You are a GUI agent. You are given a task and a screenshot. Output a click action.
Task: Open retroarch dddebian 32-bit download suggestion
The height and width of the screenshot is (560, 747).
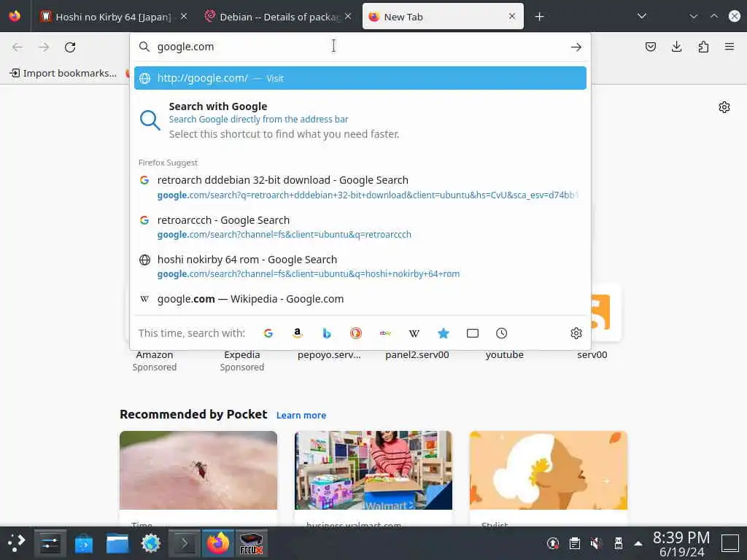pos(360,187)
